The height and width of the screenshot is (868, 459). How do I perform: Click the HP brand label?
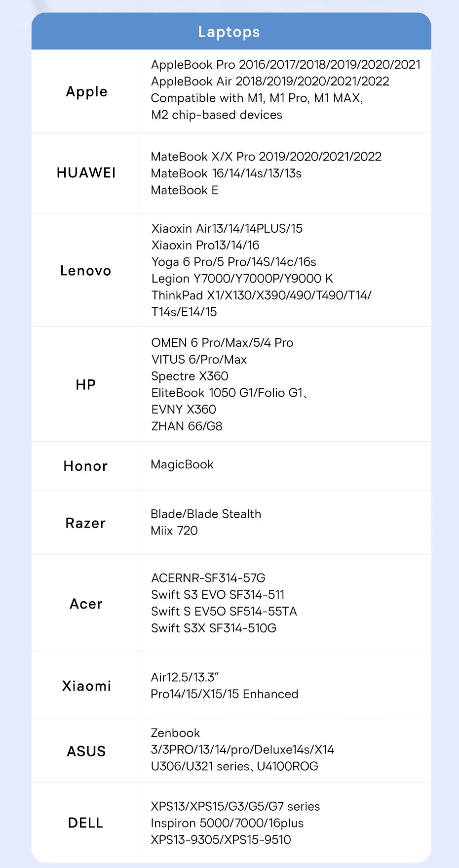pos(86,384)
